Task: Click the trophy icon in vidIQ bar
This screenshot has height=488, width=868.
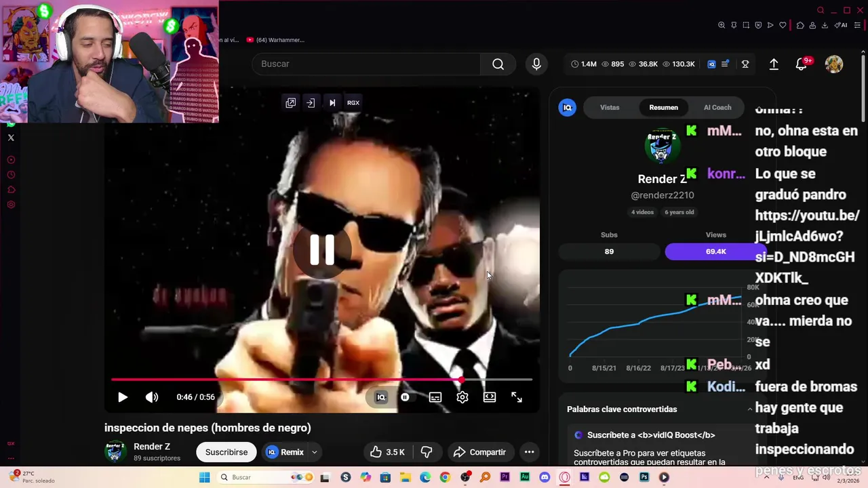Action: click(x=745, y=64)
